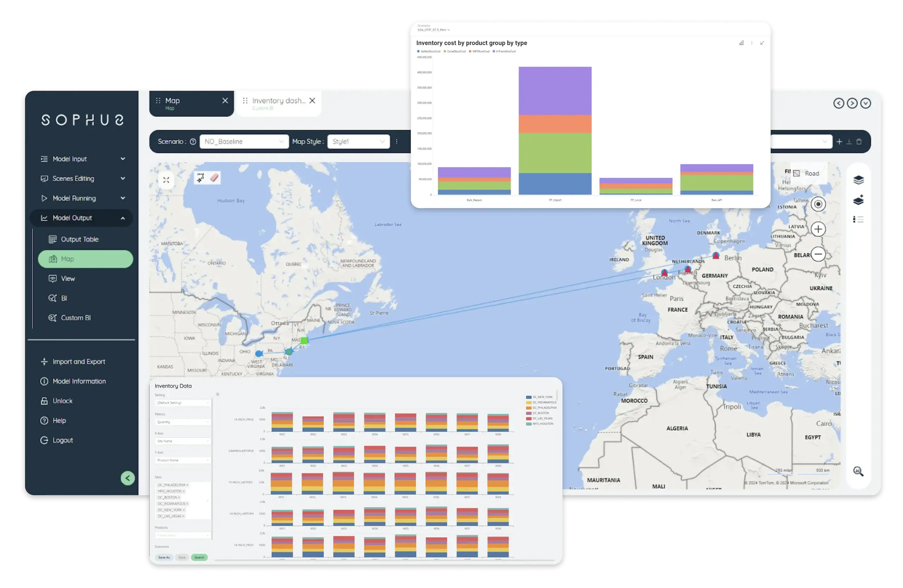Click the add layer icon on the map
The width and height of the screenshot is (903, 588).
[x=859, y=200]
